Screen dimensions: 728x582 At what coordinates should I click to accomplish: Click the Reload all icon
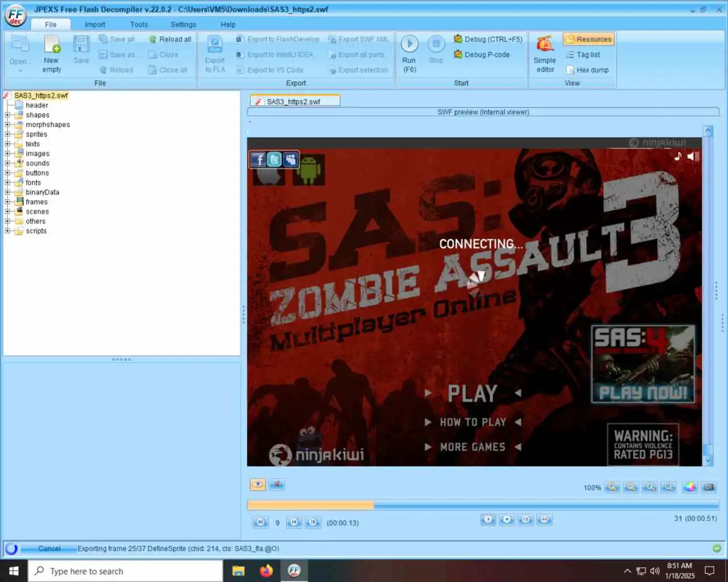pos(152,39)
